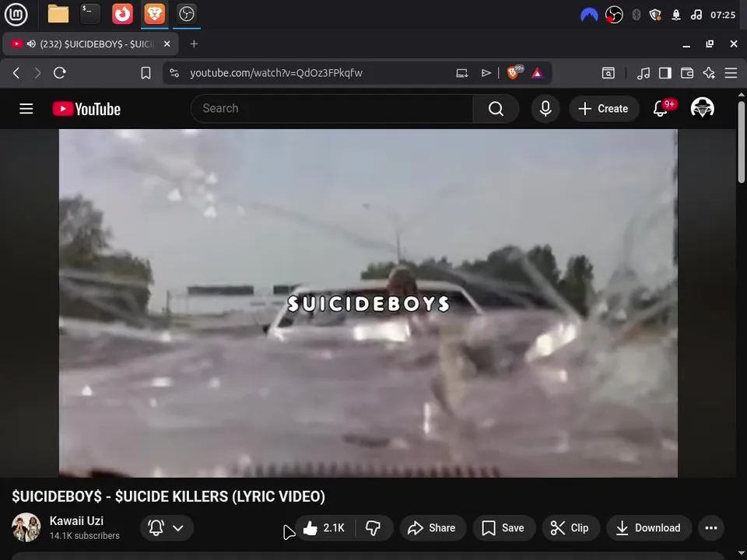Open the Share dialog
This screenshot has height=560, width=747.
click(x=433, y=527)
